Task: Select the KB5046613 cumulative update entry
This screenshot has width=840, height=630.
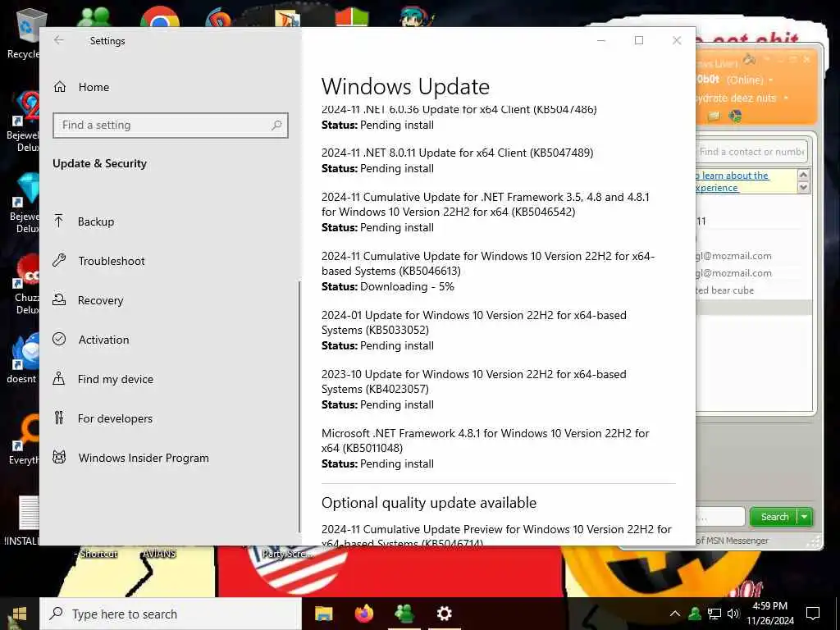Action: (488, 271)
